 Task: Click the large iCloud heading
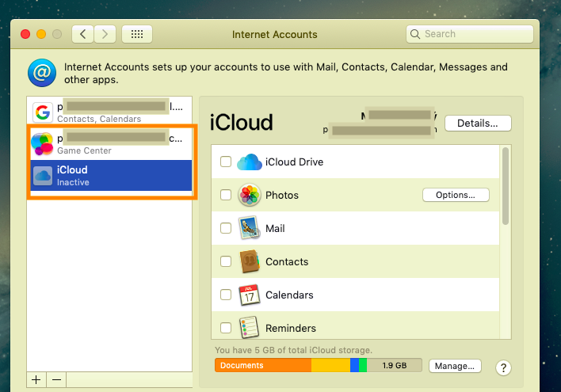(242, 122)
